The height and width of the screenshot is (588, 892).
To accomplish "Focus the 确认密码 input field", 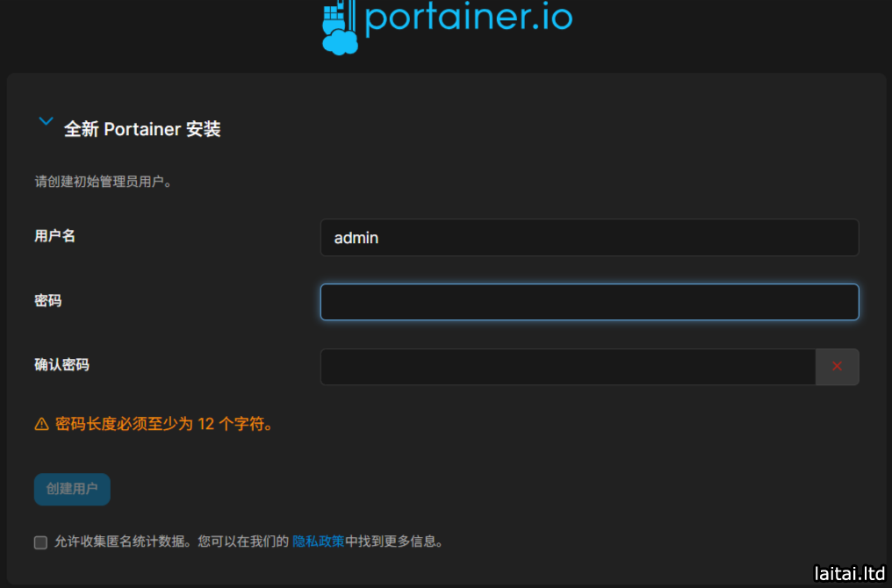I will click(567, 367).
